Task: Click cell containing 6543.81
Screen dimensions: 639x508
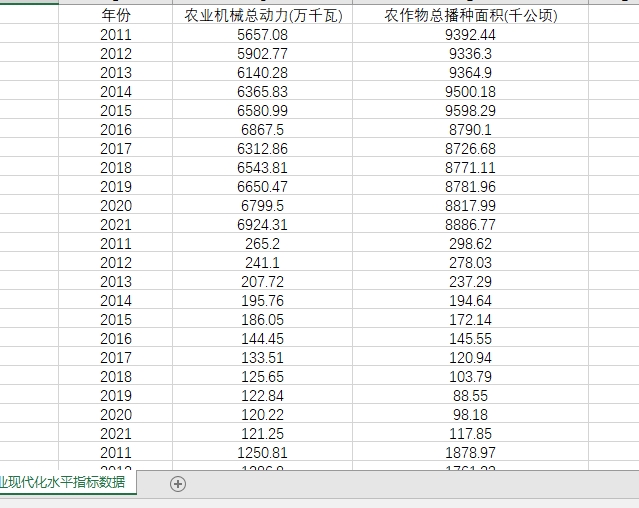Action: 262,167
